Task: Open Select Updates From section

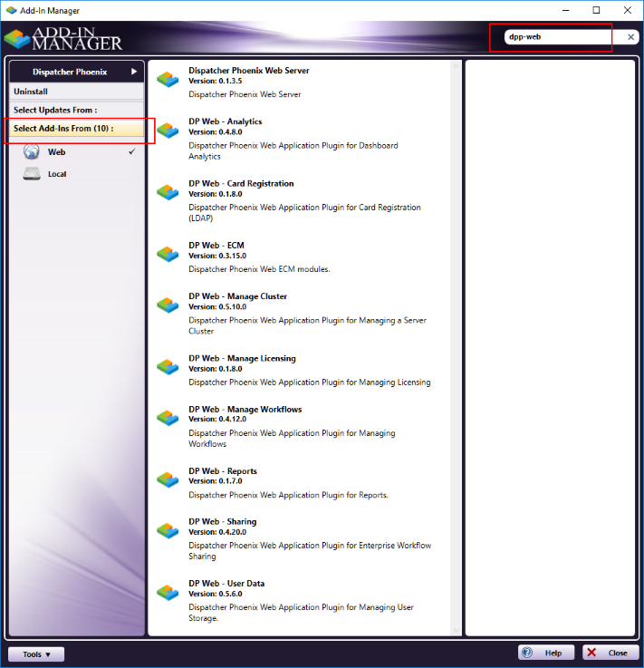Action: [77, 110]
